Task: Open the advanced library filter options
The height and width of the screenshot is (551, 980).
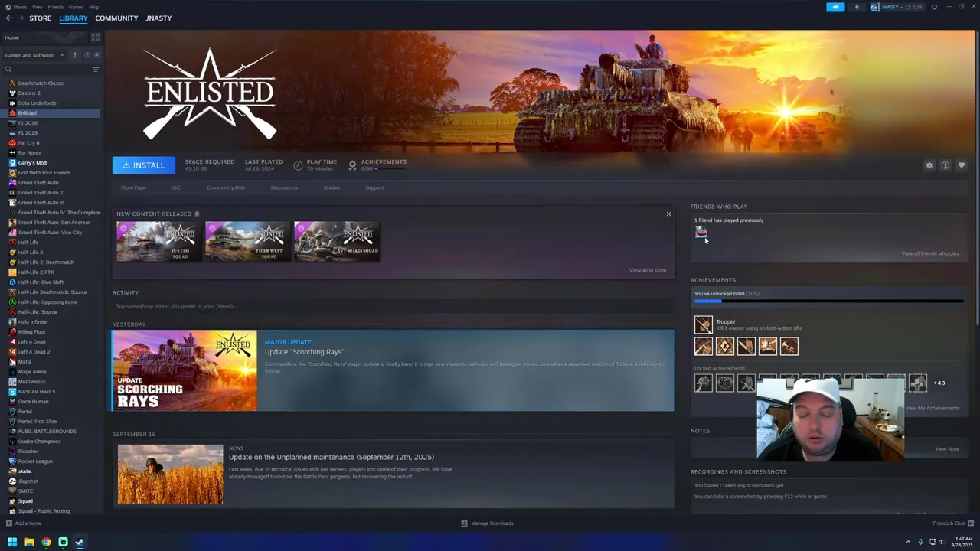Action: 96,70
